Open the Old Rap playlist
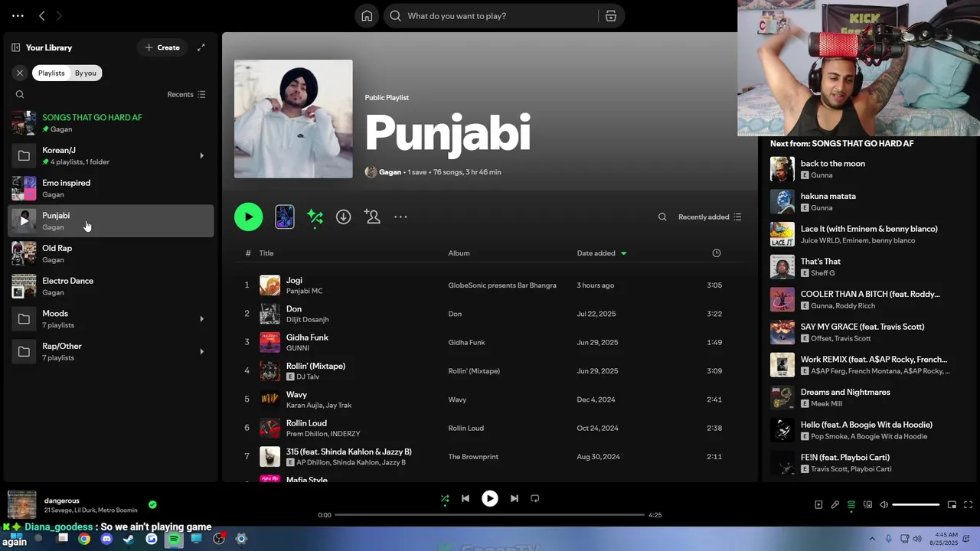Screen dimensions: 980x551 tap(111, 253)
